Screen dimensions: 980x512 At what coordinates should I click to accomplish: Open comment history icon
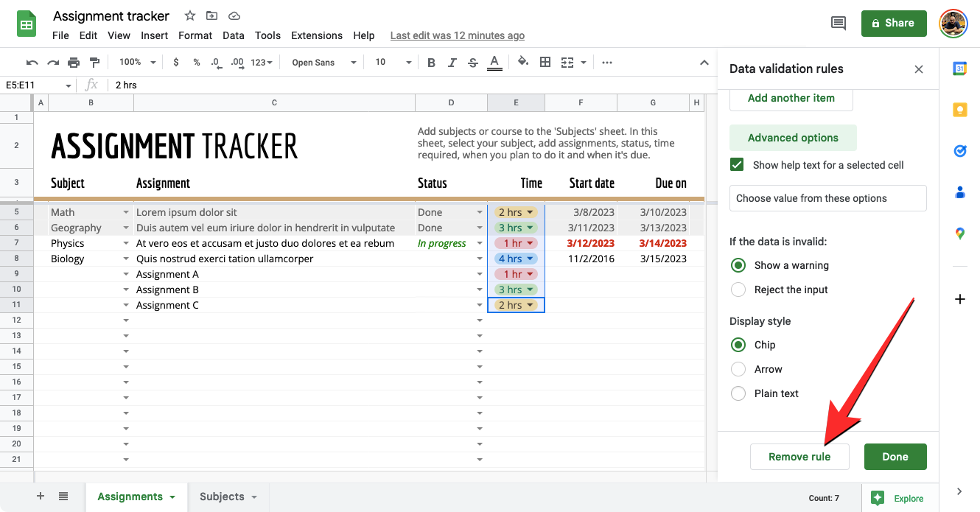click(838, 24)
